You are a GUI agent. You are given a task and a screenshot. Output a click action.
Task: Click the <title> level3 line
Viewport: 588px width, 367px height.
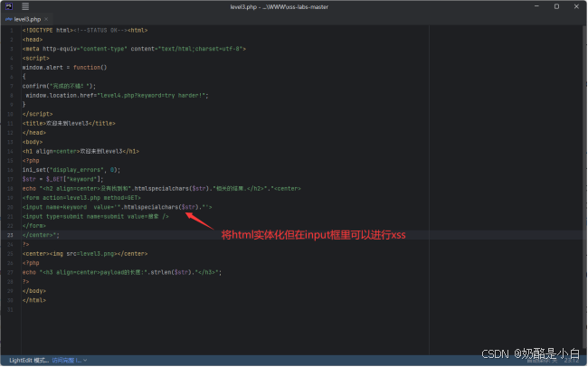click(x=69, y=123)
